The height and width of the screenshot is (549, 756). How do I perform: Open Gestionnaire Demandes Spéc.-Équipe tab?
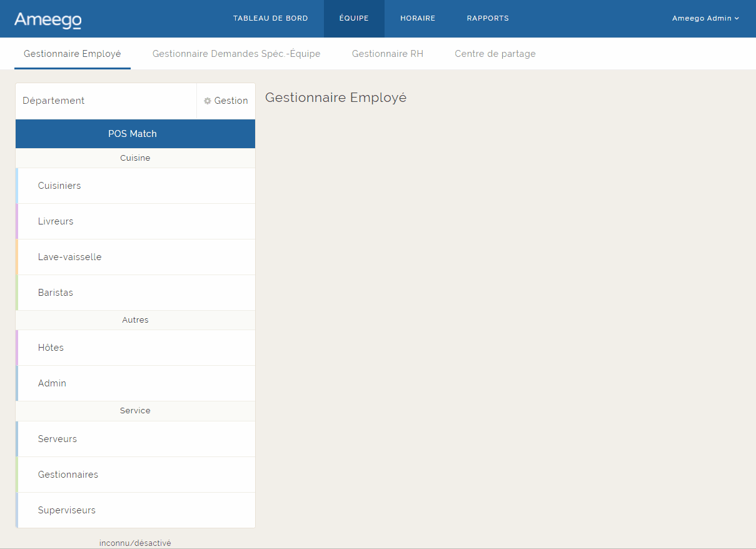tap(236, 54)
